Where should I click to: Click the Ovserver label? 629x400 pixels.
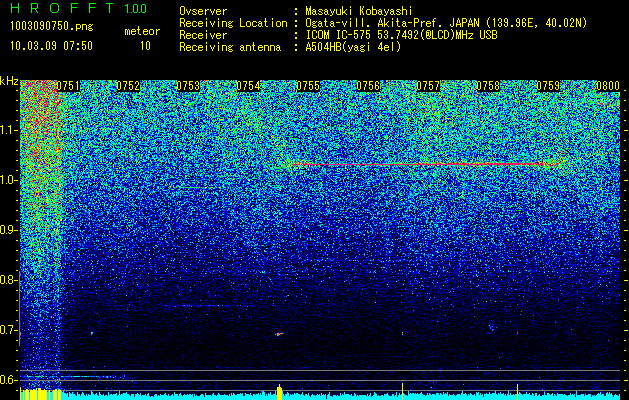tap(203, 11)
